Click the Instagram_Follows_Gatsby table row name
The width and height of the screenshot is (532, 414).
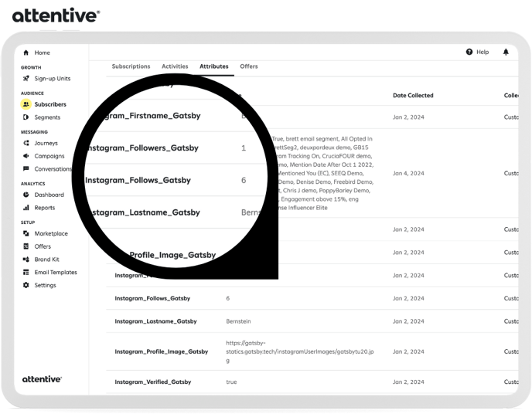(x=152, y=298)
